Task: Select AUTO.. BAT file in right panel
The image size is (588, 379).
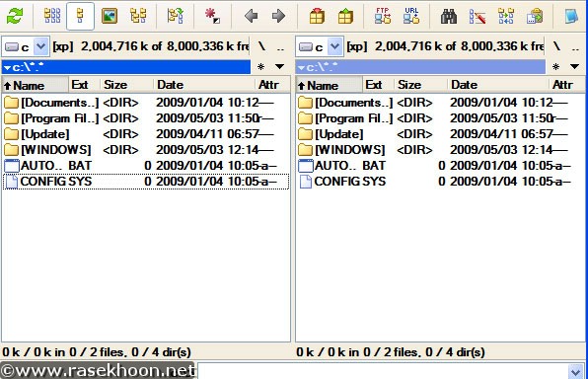Action: pos(440,166)
